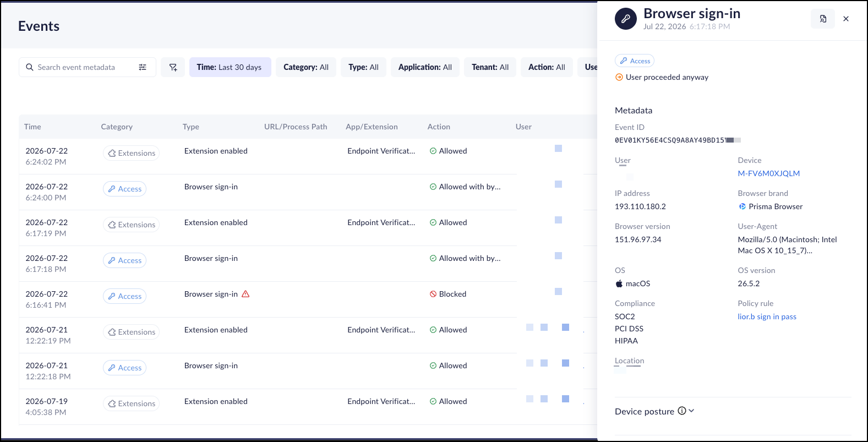Close the Browser sign-in panel
868x442 pixels.
point(846,19)
